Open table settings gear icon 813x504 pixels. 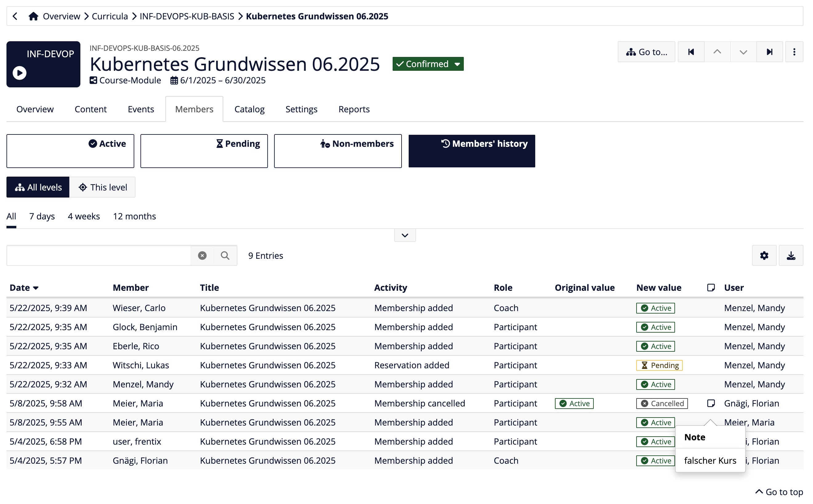pyautogui.click(x=764, y=255)
